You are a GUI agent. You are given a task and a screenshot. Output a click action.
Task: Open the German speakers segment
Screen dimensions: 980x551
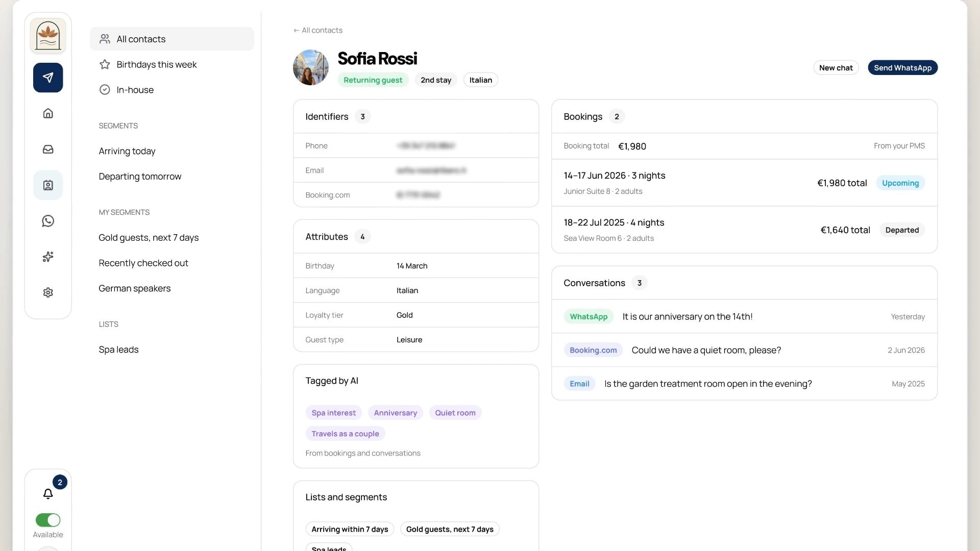tap(135, 288)
